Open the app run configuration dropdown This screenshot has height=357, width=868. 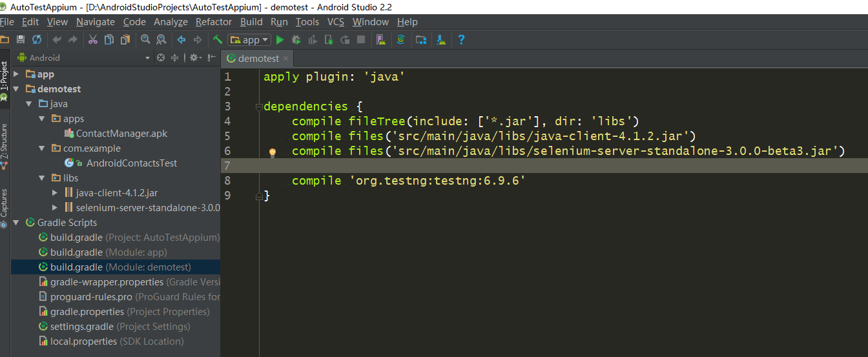click(x=249, y=39)
